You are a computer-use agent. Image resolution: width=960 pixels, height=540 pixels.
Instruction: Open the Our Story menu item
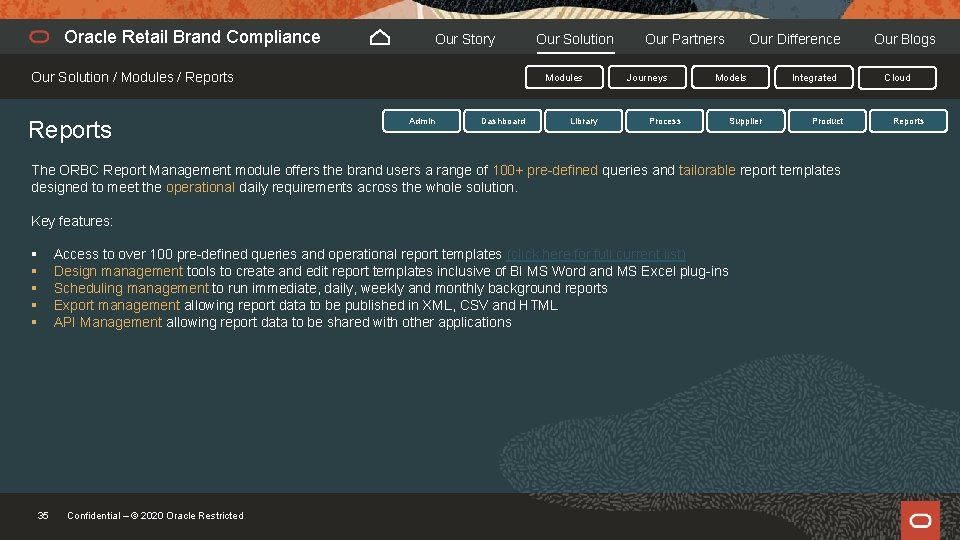point(465,39)
